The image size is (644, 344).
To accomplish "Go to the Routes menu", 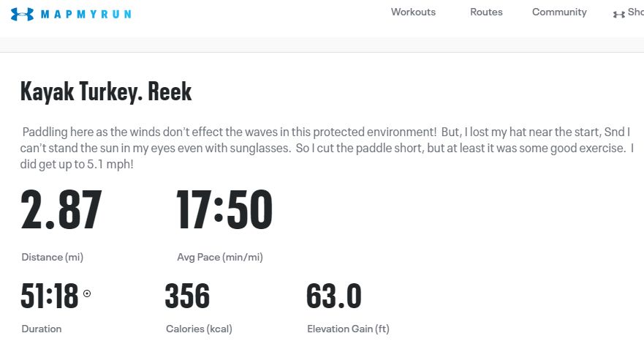I will coord(486,12).
